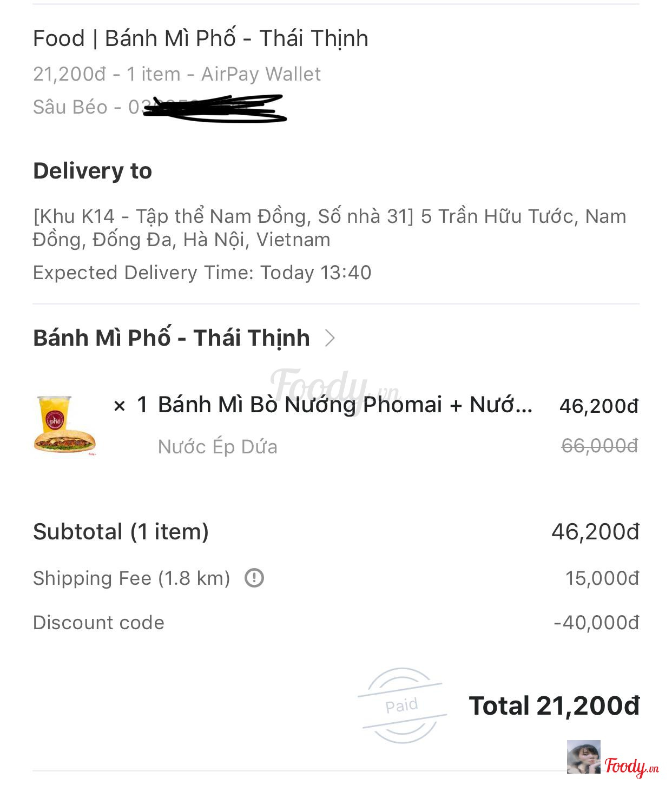Tap the user avatar photo

click(583, 757)
